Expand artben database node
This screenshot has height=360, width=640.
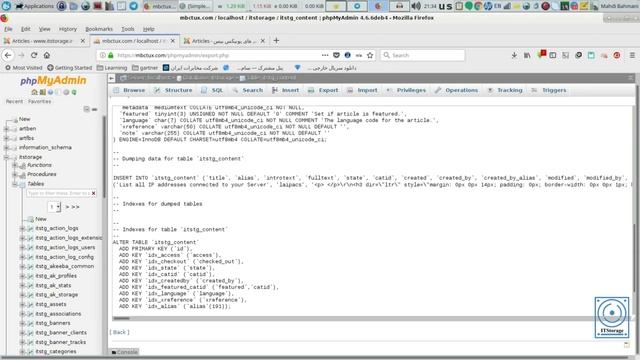(x=7, y=129)
